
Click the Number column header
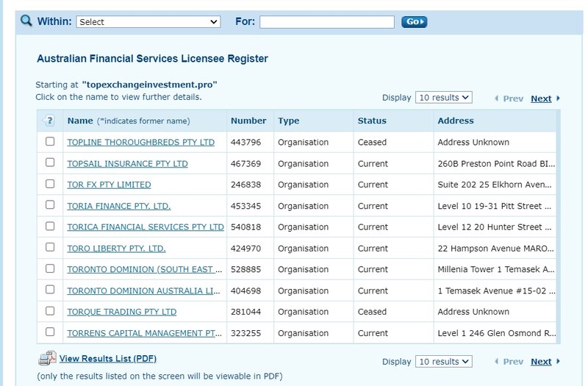coord(248,121)
